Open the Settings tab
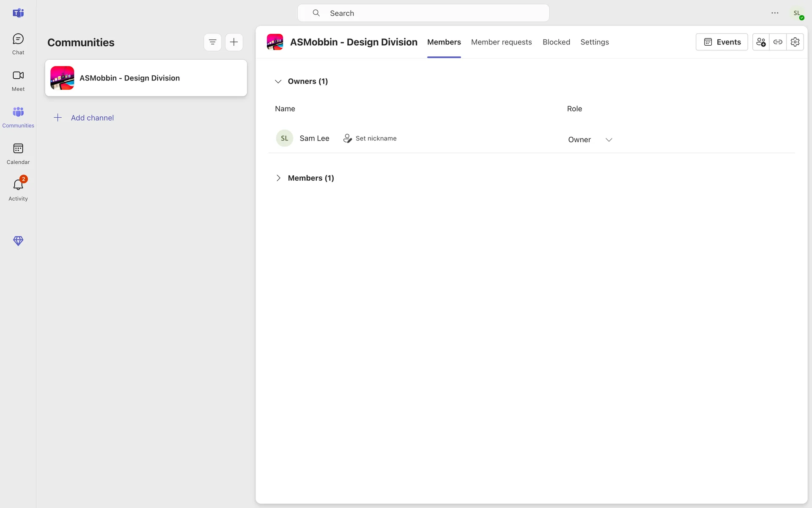The image size is (812, 508). (594, 42)
